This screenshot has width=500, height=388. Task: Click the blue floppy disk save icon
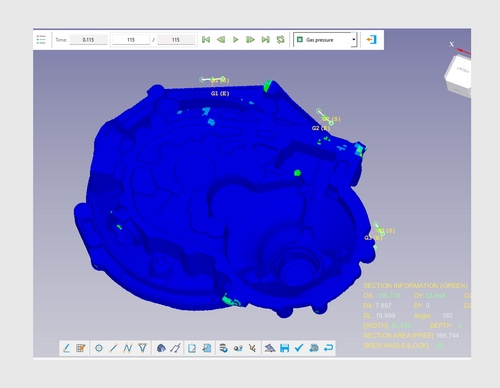click(x=284, y=348)
